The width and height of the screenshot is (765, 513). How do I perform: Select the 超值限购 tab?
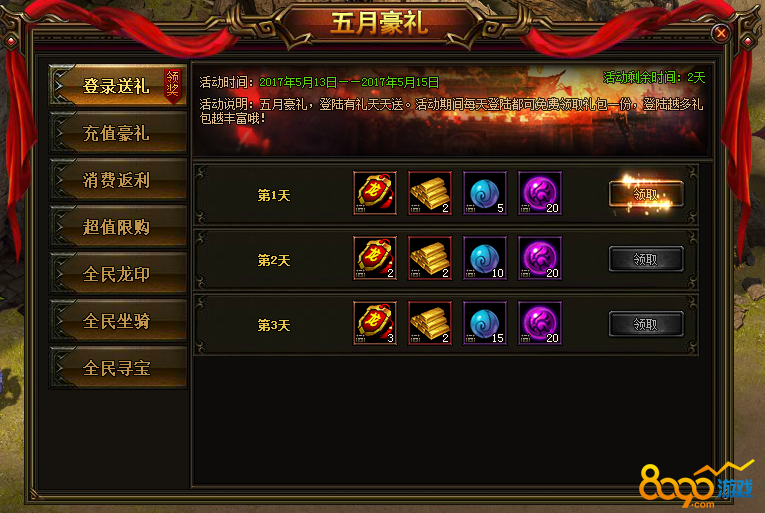click(x=118, y=226)
